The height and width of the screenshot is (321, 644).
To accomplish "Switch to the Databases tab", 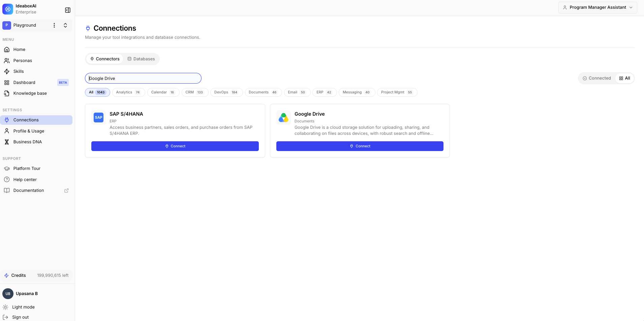I will coord(141,59).
